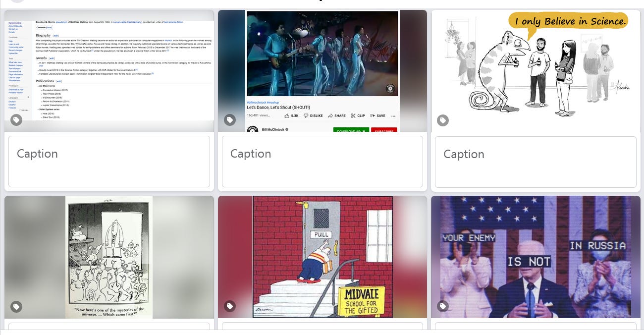The height and width of the screenshot is (335, 644).
Task: Open the Wikipedia biography screenshot thumbnail
Action: pos(109,71)
